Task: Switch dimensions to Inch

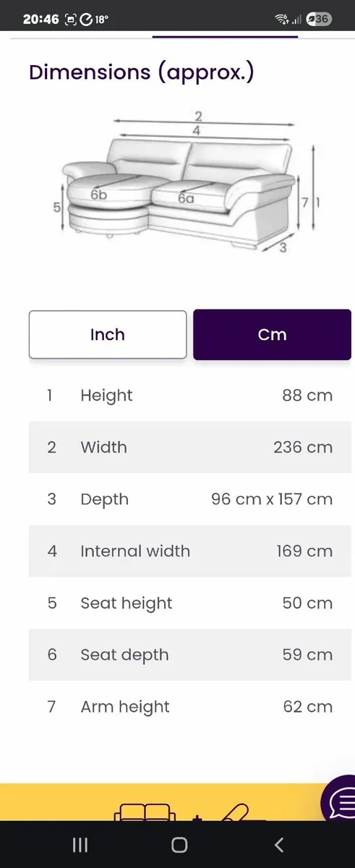Action: (108, 335)
